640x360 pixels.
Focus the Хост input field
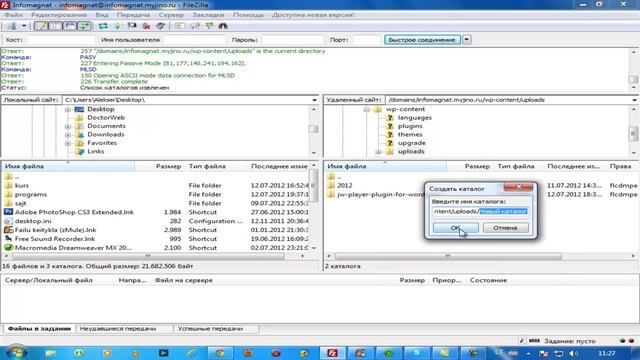60,40
